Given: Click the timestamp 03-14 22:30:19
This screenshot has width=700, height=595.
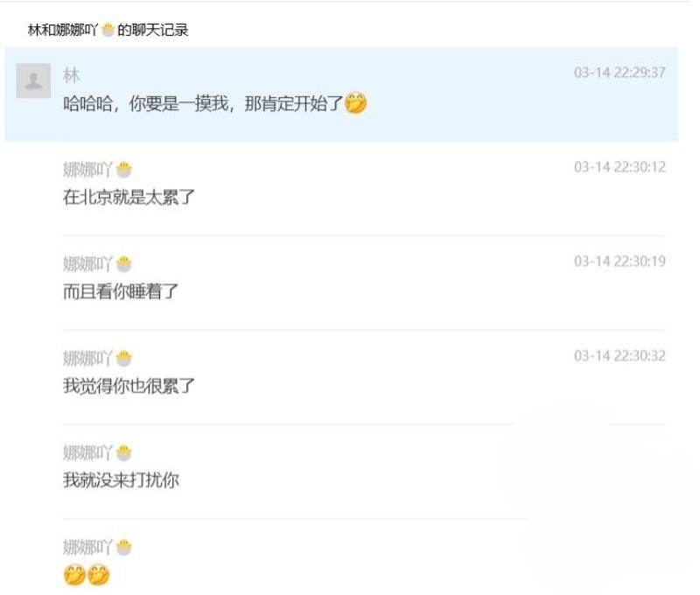Looking at the screenshot, I should coord(619,261).
